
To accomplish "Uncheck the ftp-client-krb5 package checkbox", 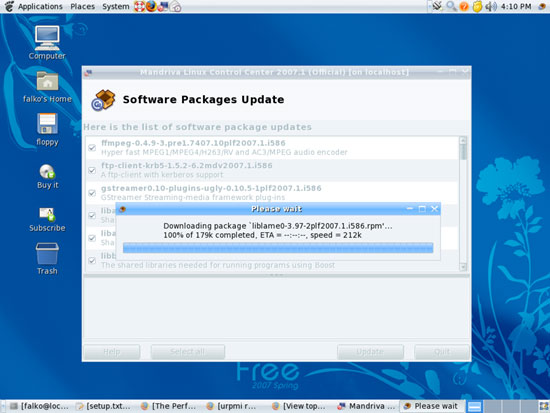I will (x=92, y=171).
